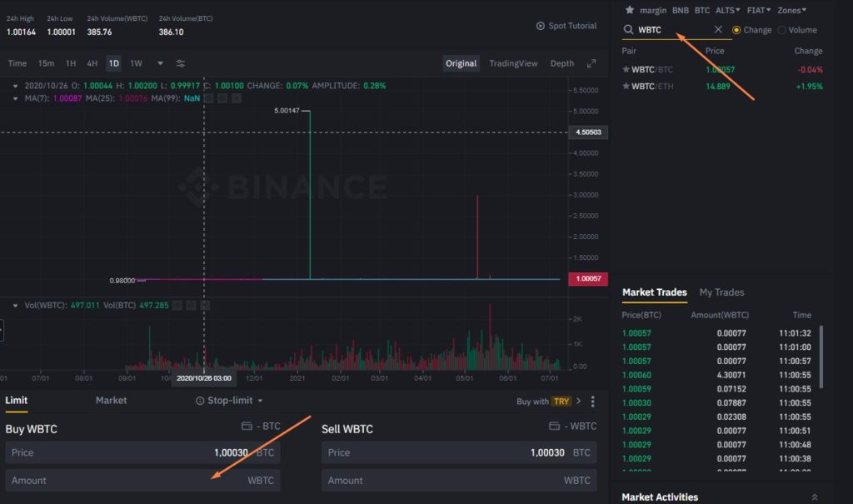Sort pairs by the Price column header
The image size is (853, 504).
tap(715, 51)
